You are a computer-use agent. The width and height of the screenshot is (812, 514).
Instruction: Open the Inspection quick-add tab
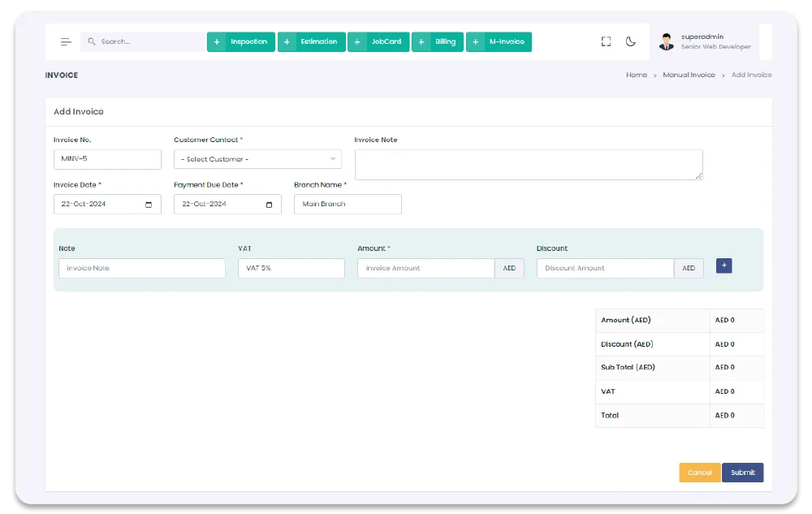click(x=241, y=41)
